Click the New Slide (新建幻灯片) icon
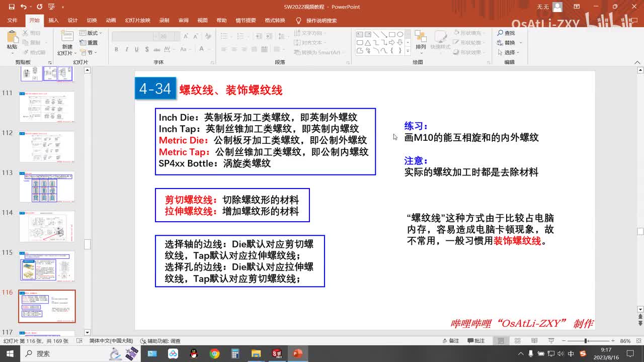The image size is (644, 362). pos(67,37)
